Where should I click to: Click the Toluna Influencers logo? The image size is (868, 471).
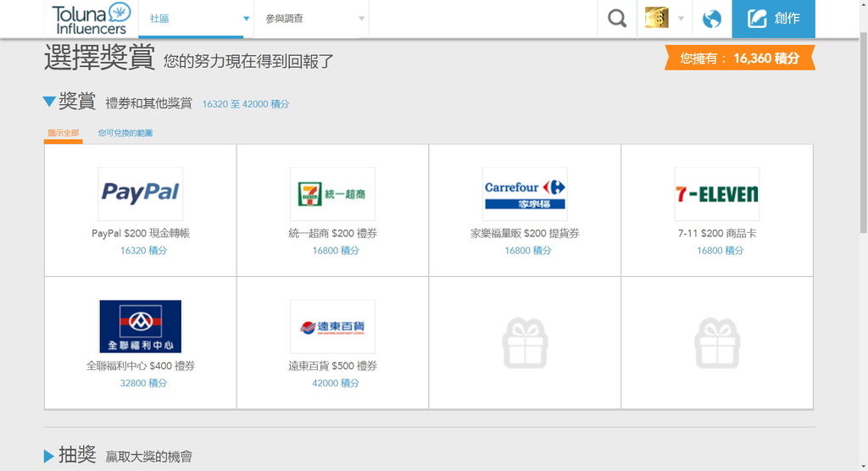pos(91,19)
